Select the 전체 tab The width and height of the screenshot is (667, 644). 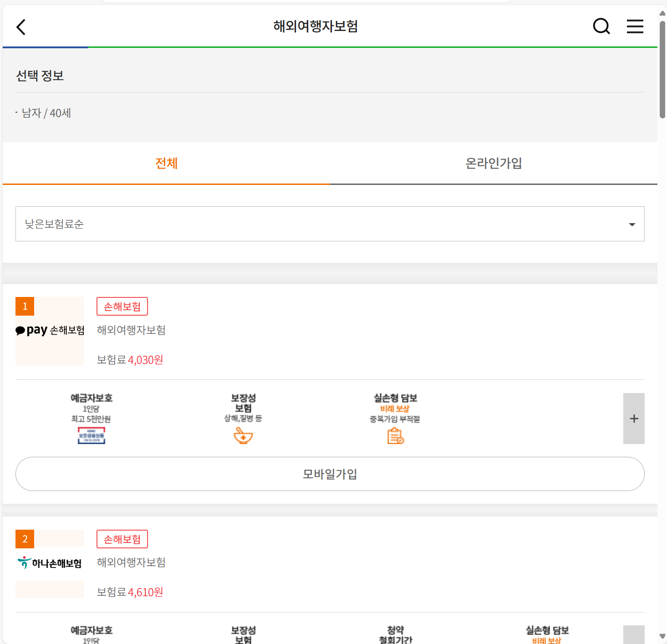(x=166, y=163)
